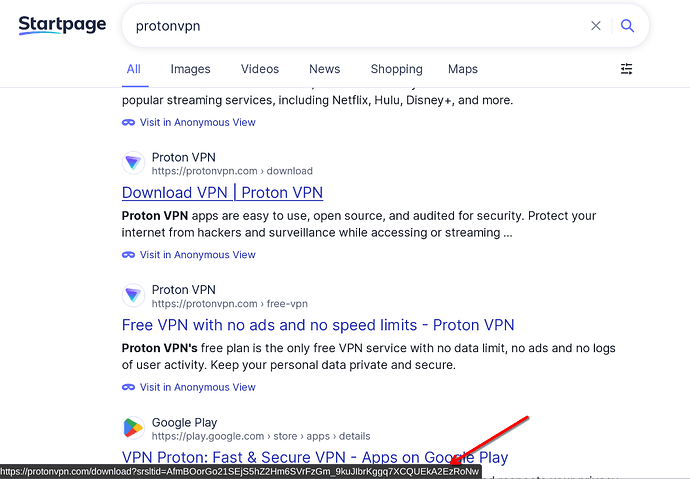Select the All results tab
Screen dimensions: 690x479
[134, 69]
